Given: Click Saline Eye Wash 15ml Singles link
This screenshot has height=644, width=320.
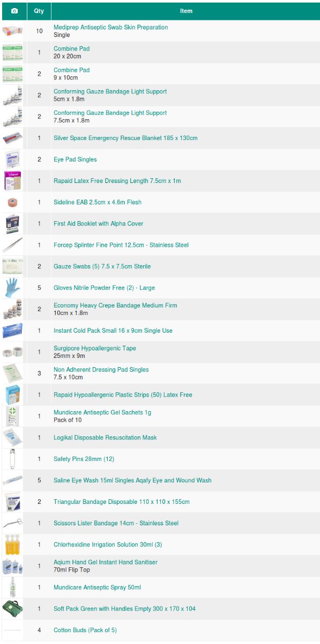Looking at the screenshot, I should 132,480.
